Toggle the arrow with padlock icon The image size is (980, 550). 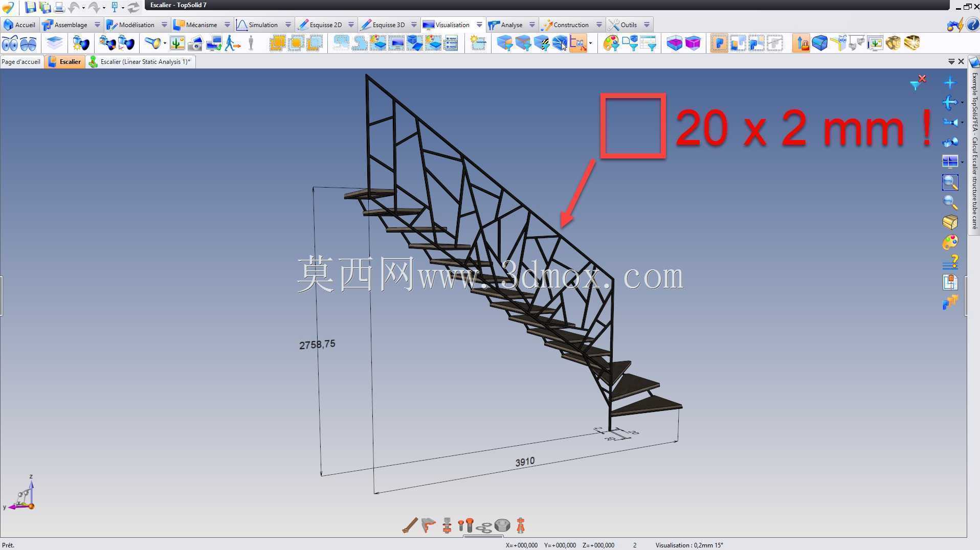pos(801,43)
